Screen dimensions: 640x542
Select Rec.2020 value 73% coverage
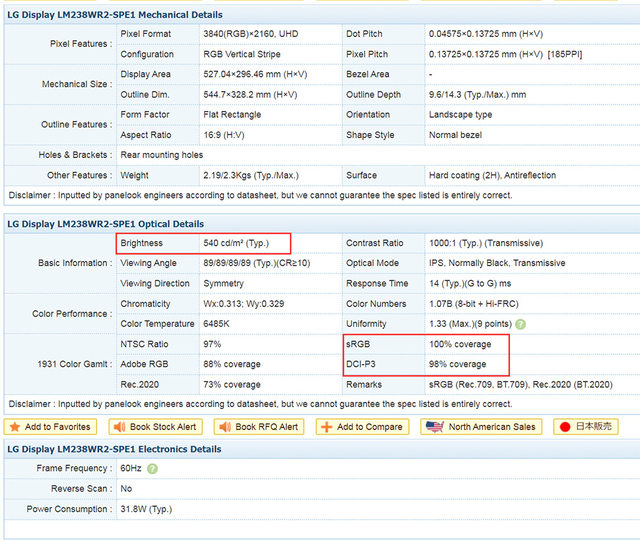[232, 385]
